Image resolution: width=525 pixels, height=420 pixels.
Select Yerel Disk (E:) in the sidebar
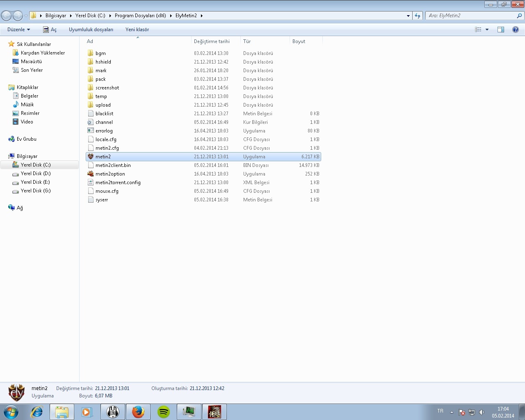pos(35,182)
